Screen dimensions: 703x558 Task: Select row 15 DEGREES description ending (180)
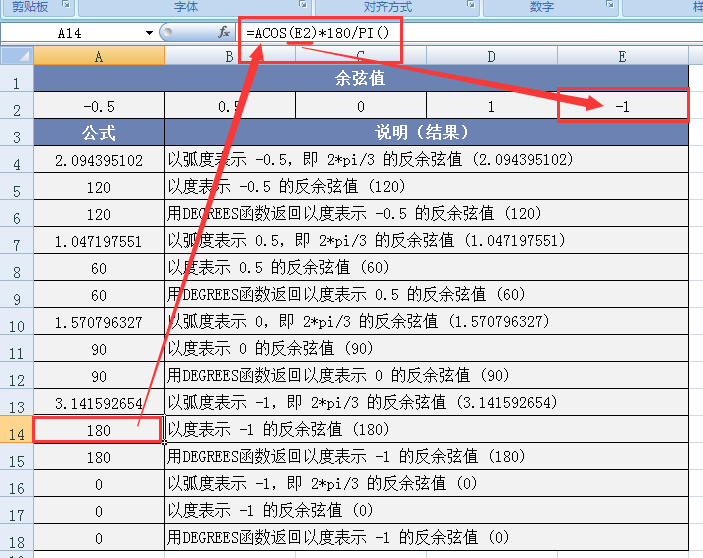426,456
